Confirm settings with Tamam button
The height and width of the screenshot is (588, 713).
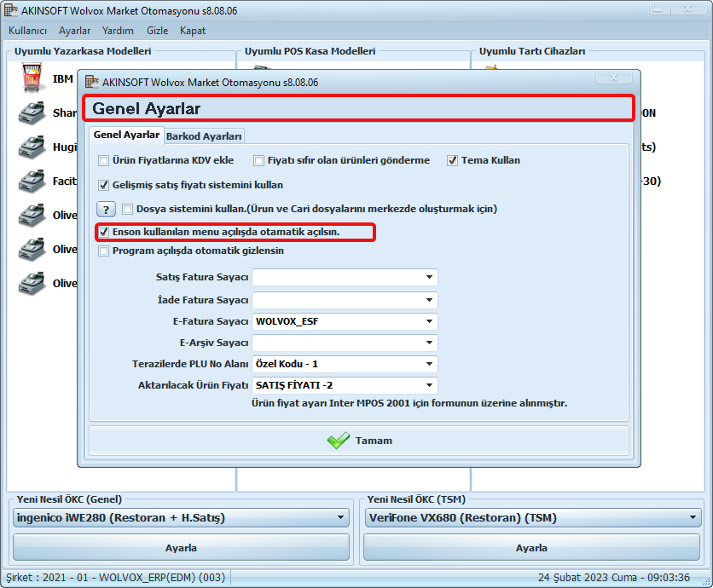(359, 441)
